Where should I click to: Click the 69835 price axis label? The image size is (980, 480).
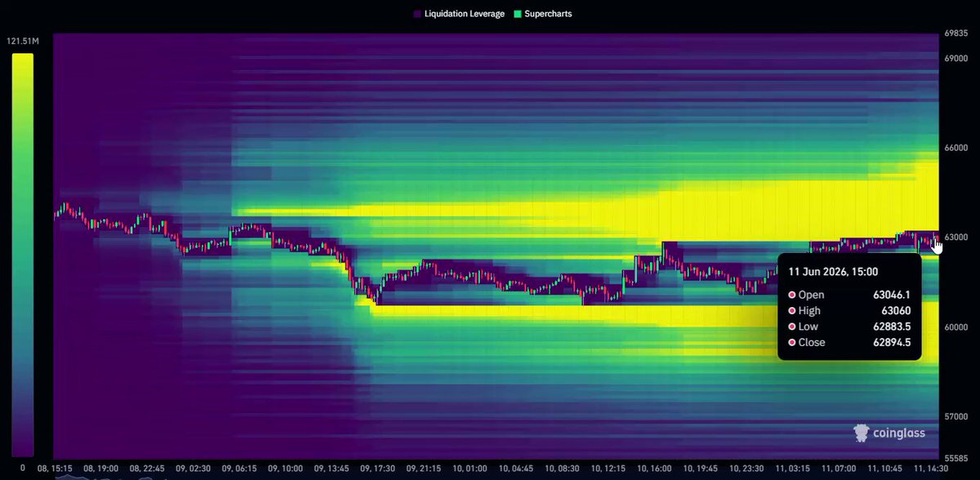click(955, 34)
